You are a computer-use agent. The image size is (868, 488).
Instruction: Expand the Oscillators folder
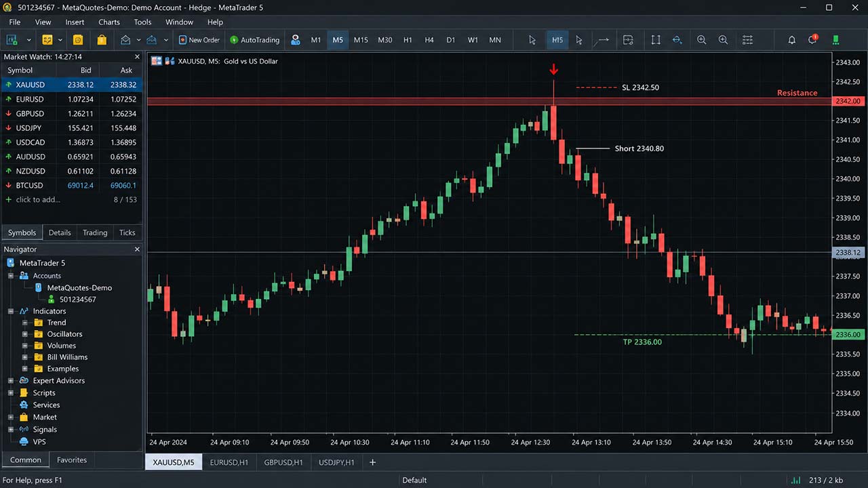[x=25, y=334]
